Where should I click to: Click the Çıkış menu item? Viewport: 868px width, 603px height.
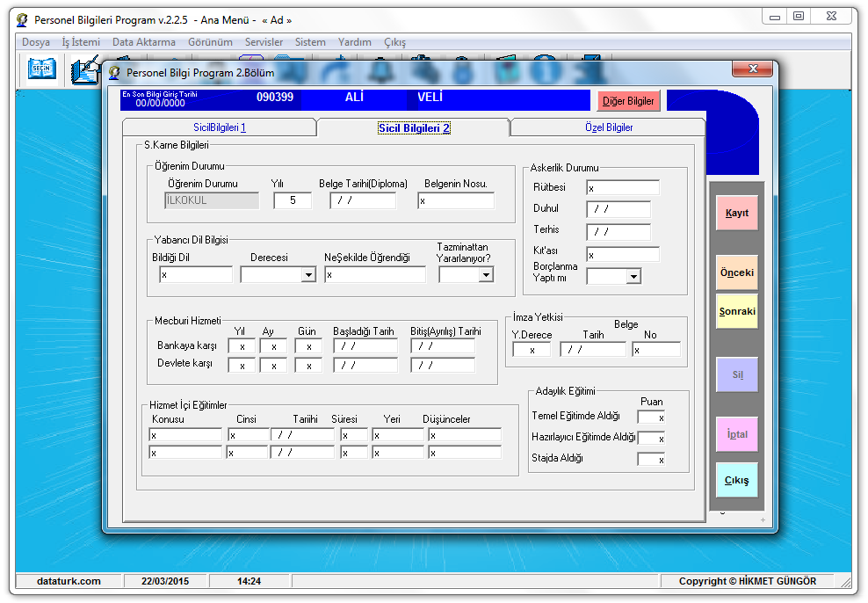(x=394, y=42)
